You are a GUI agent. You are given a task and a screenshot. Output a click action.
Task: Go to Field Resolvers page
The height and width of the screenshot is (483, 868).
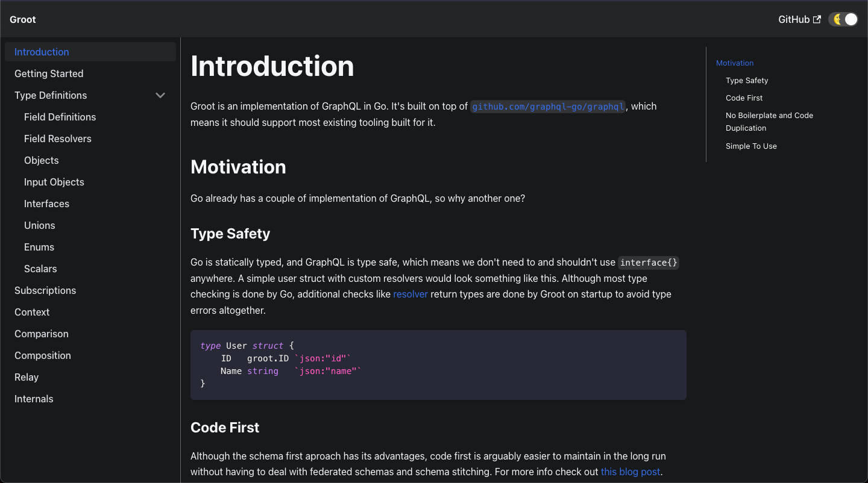click(58, 139)
